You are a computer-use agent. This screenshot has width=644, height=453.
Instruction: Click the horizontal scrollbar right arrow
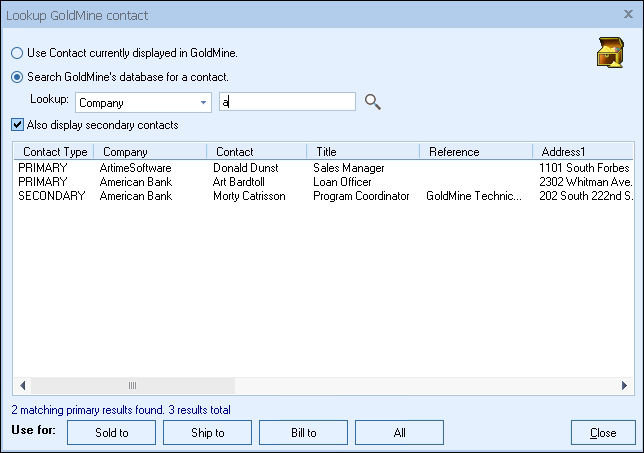click(625, 385)
